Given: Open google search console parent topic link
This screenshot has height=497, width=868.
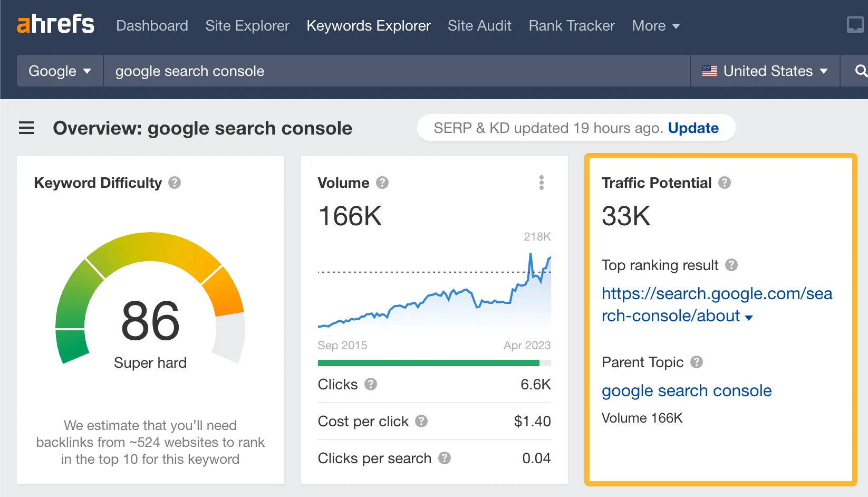Looking at the screenshot, I should [687, 390].
